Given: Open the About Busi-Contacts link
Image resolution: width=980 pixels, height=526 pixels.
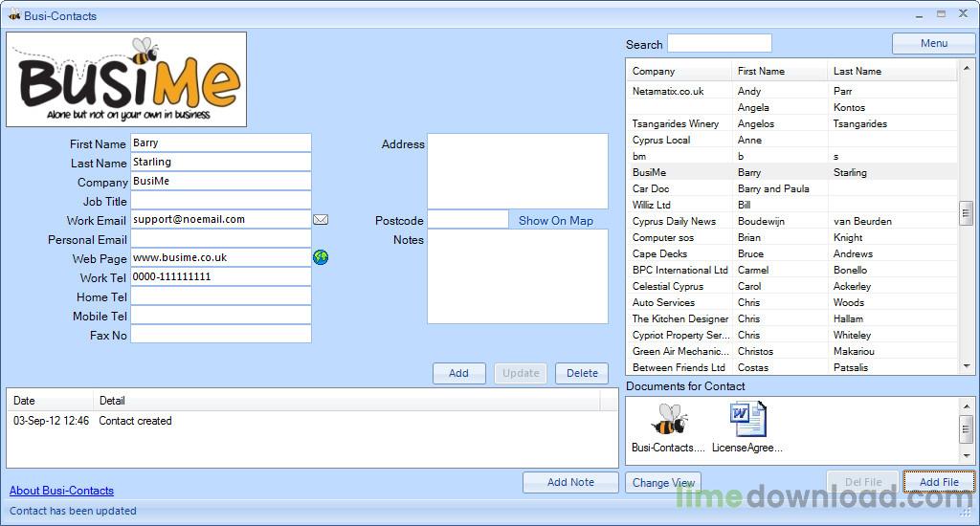Looking at the screenshot, I should pos(61,491).
